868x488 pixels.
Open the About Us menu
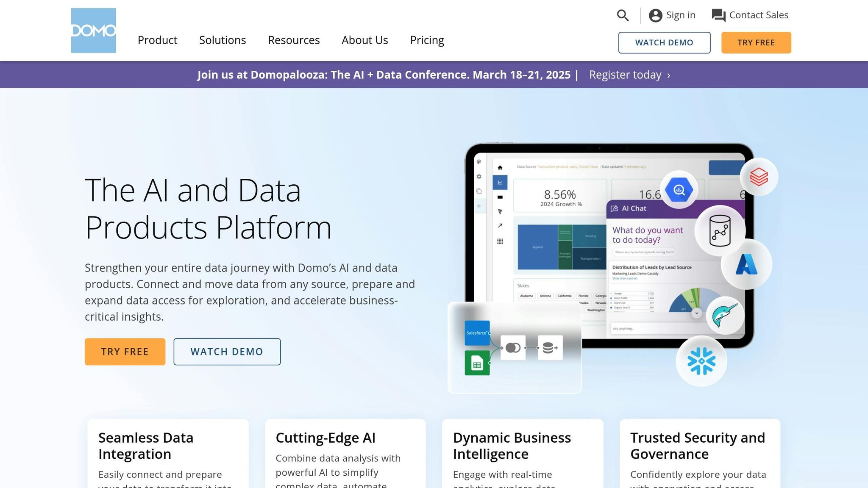365,40
